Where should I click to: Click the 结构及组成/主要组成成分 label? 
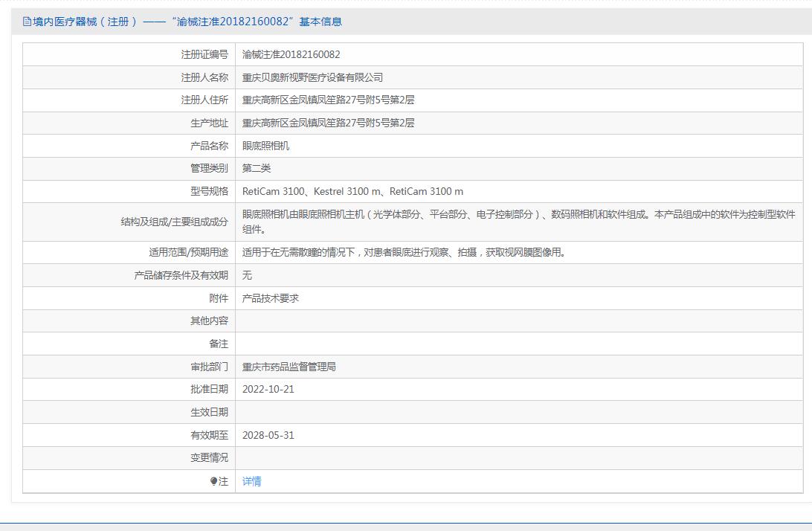[175, 222]
